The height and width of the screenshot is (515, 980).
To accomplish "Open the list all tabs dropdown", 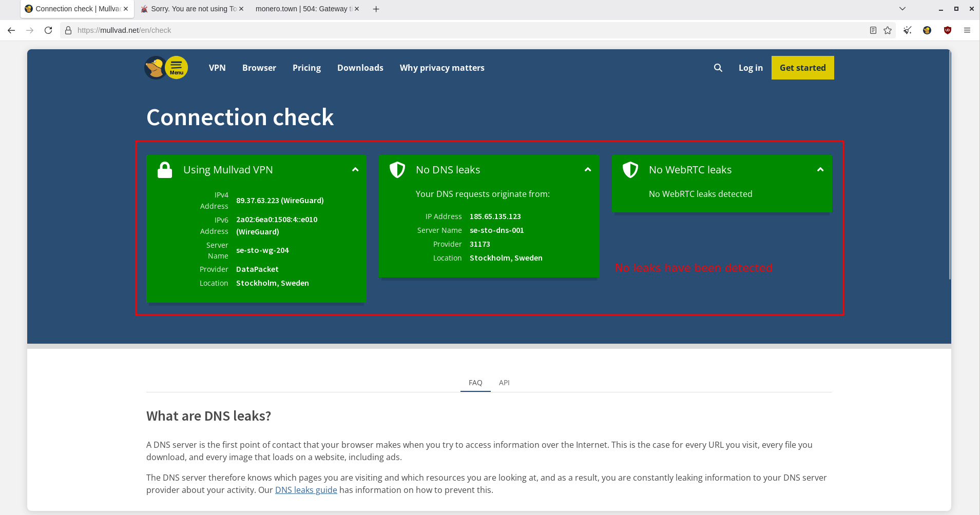I will [902, 9].
